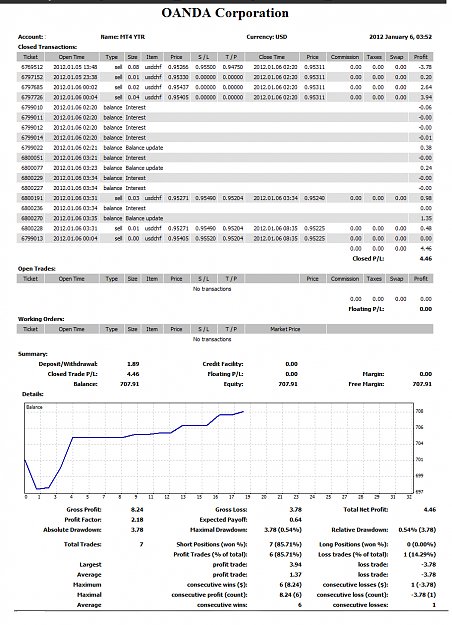
Task: Click "Short Positions (won %):" label
Action: click(x=212, y=544)
